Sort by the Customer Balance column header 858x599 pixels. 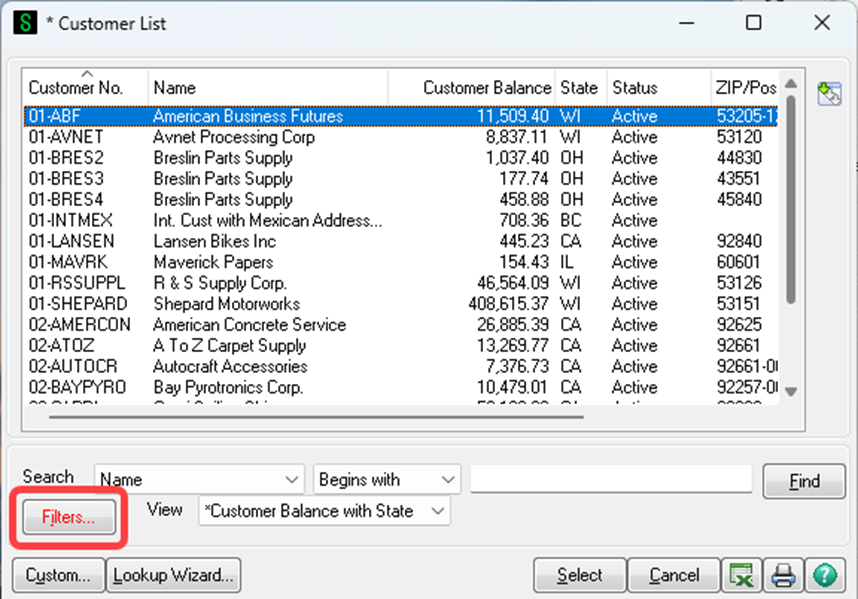(472, 88)
